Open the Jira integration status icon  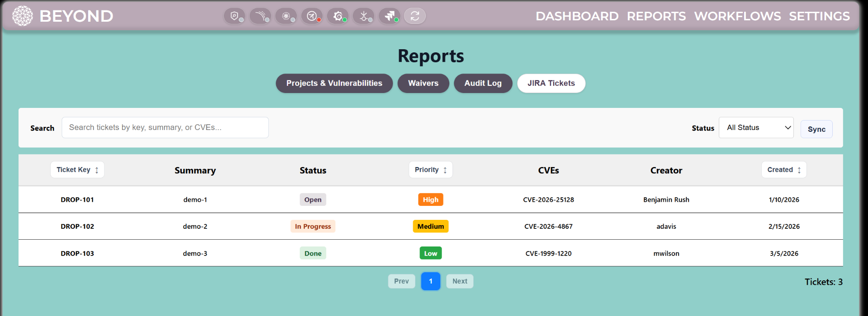click(389, 16)
